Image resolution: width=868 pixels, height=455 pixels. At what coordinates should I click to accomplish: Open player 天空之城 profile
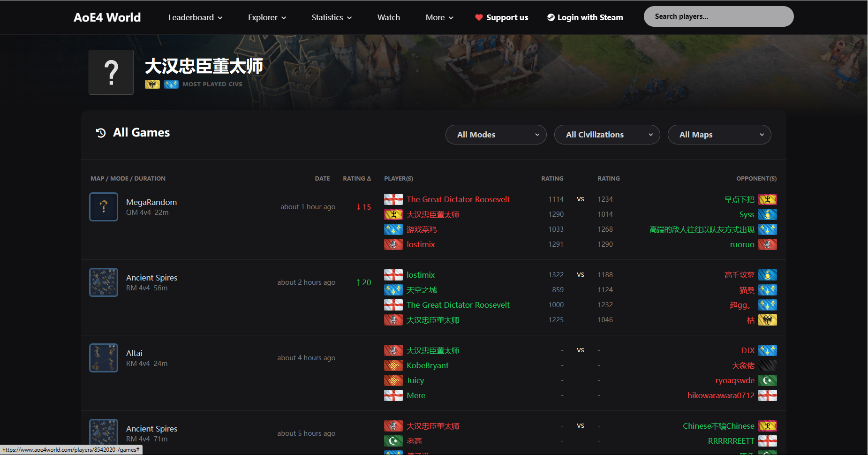422,290
